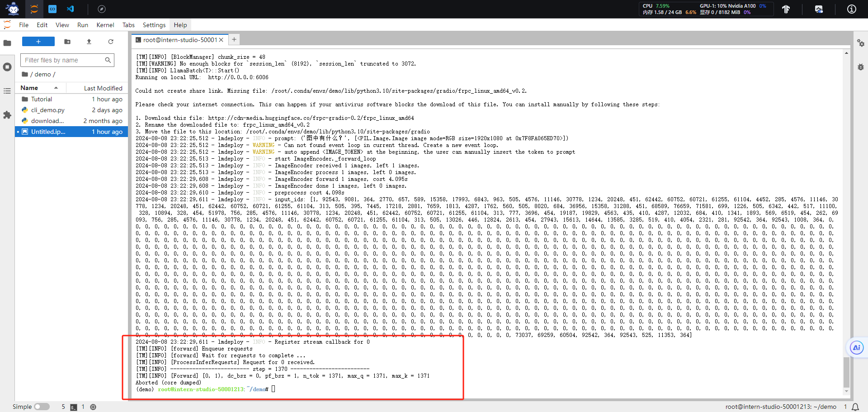Open the file browser sidebar icon
Viewport: 868px width, 412px height.
point(7,43)
